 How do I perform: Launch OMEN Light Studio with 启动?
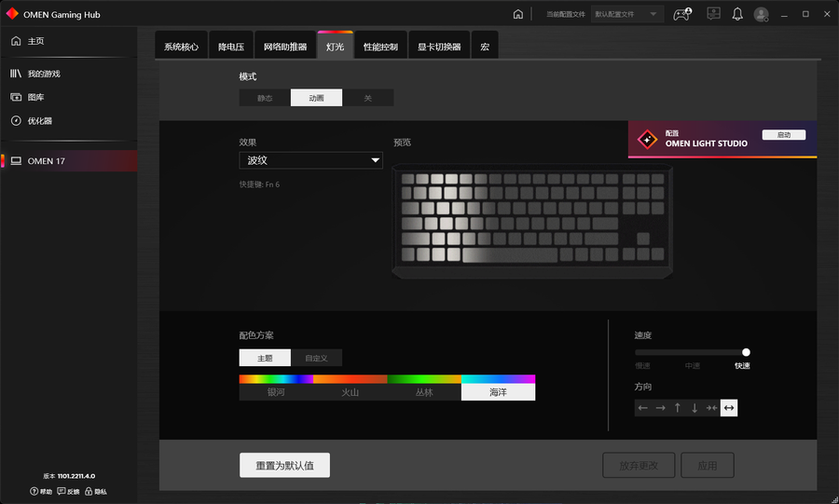click(784, 135)
